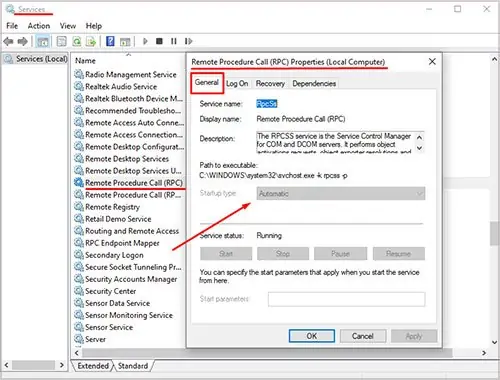Viewport: 500px width, 380px height.
Task: Click gear icon of Radio Management Service
Action: coord(79,74)
